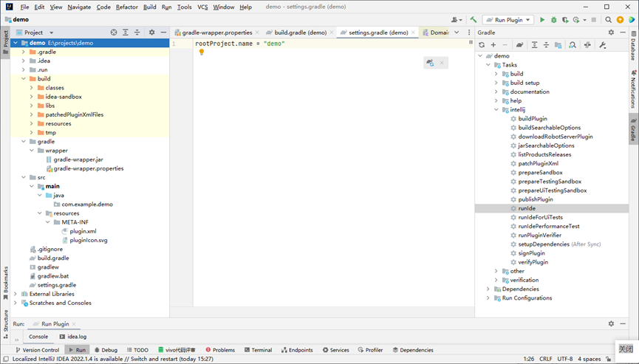Click the Profile run icon
This screenshot has height=364, width=639.
[x=575, y=19]
